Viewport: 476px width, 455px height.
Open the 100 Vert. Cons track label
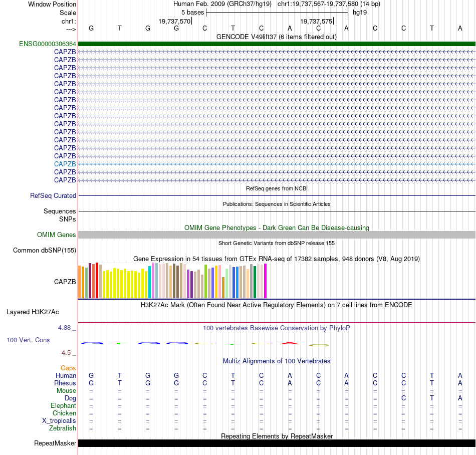[28, 340]
